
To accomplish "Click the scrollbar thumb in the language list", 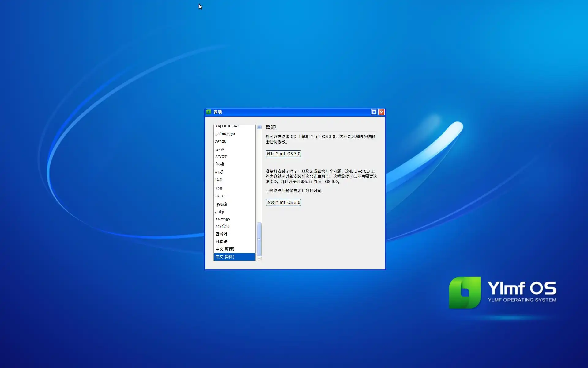I will [x=259, y=239].
